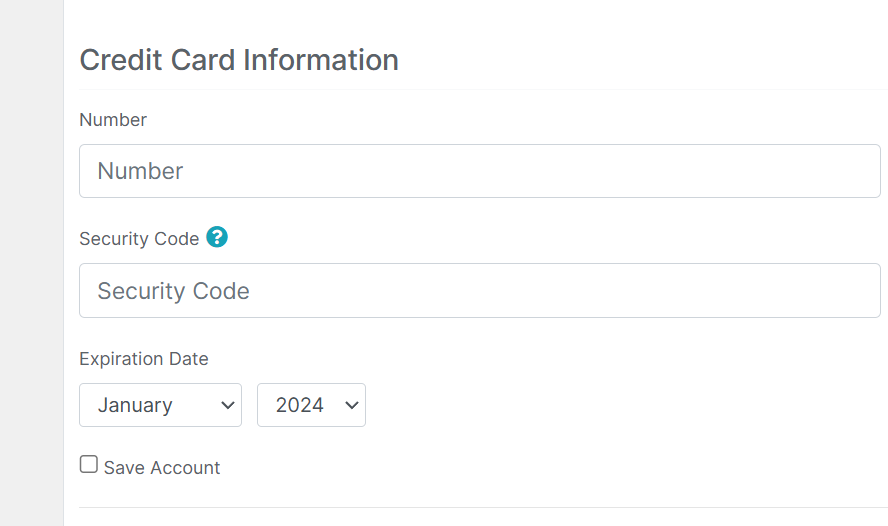
Task: Click the Credit Card Information heading
Action: pyautogui.click(x=239, y=60)
